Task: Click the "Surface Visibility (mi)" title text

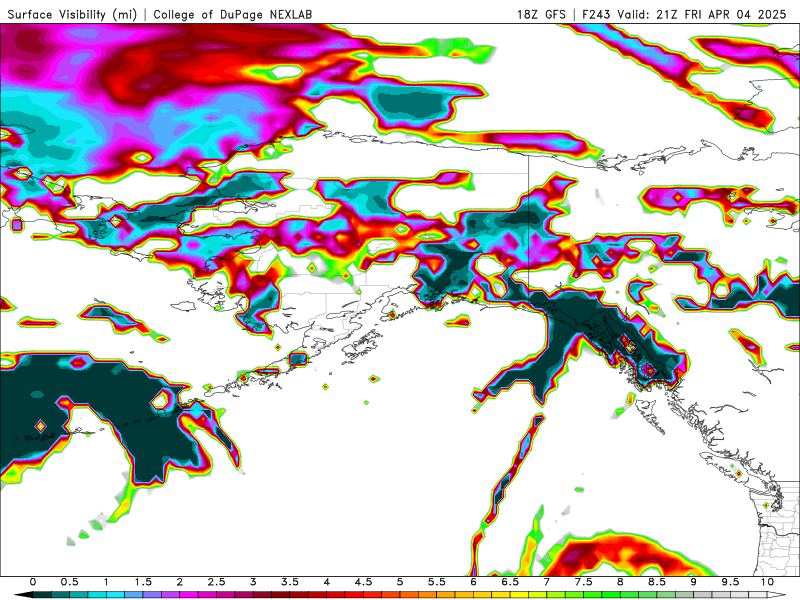Action: (x=72, y=14)
